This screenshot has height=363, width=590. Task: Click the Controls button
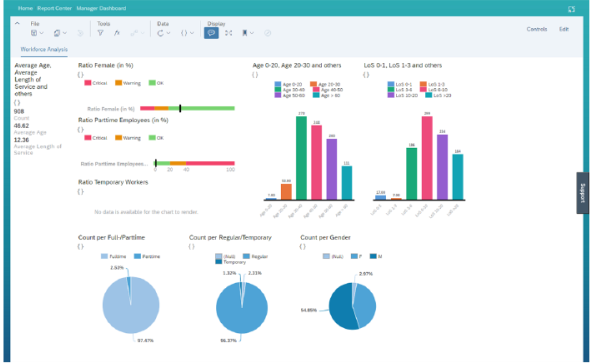537,29
